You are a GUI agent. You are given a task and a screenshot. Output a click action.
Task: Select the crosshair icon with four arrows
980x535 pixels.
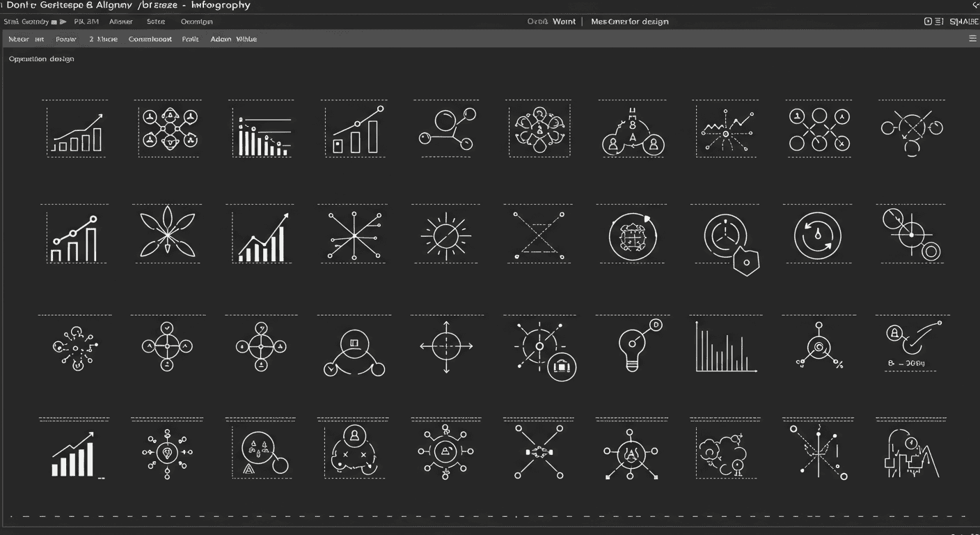point(446,346)
